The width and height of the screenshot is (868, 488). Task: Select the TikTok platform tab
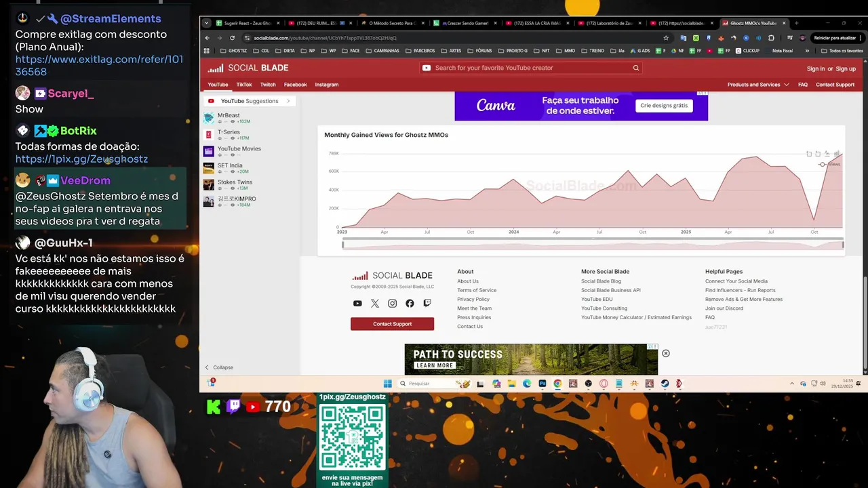click(x=244, y=85)
